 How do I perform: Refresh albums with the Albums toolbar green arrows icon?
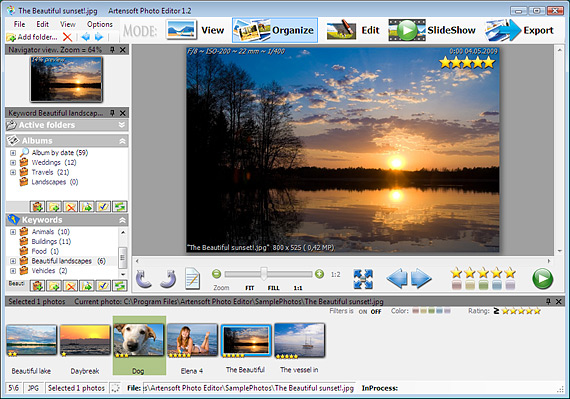(x=120, y=207)
